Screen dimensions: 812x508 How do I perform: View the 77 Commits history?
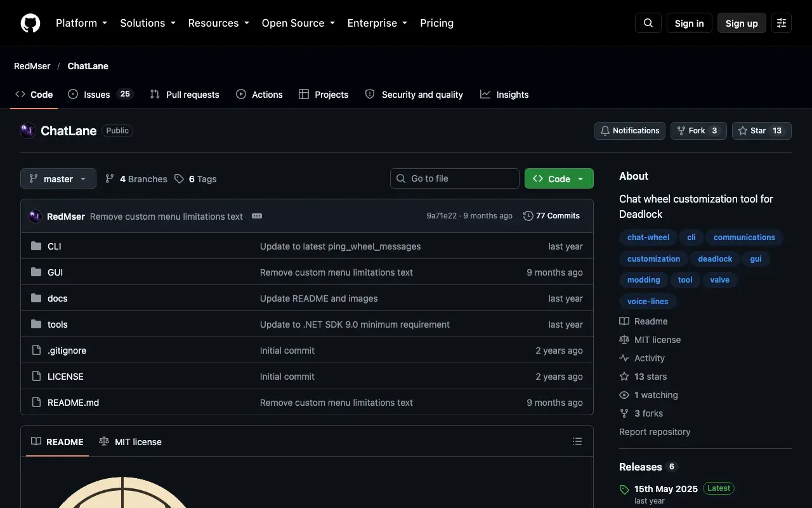tap(551, 216)
